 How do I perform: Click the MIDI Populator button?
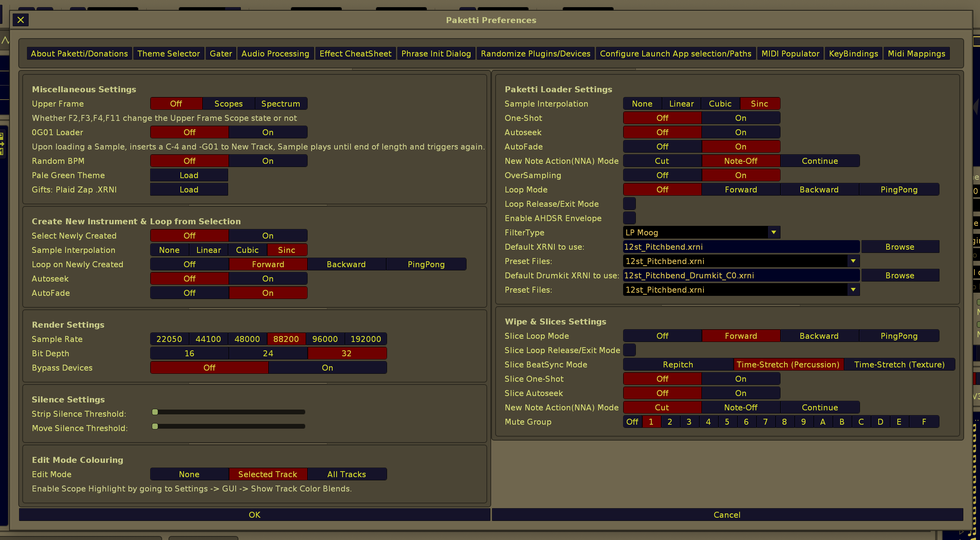(790, 53)
